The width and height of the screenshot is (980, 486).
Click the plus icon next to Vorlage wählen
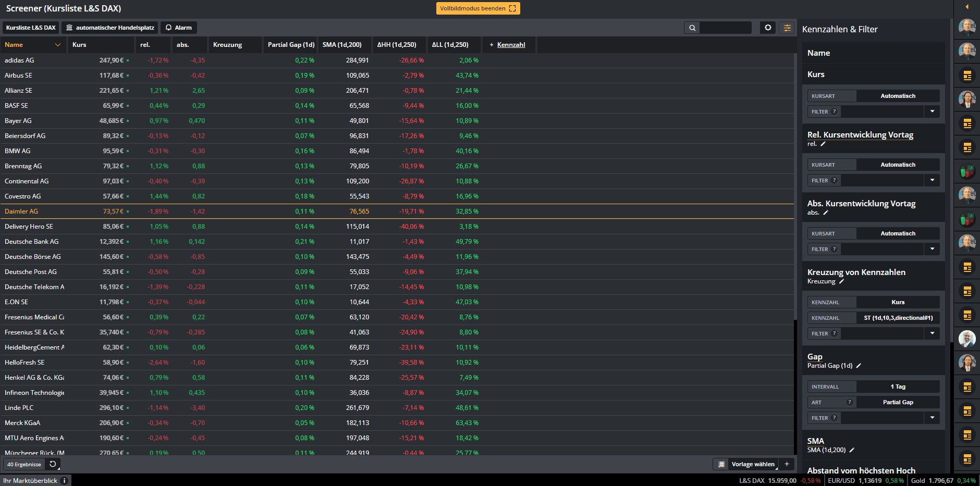click(x=787, y=464)
